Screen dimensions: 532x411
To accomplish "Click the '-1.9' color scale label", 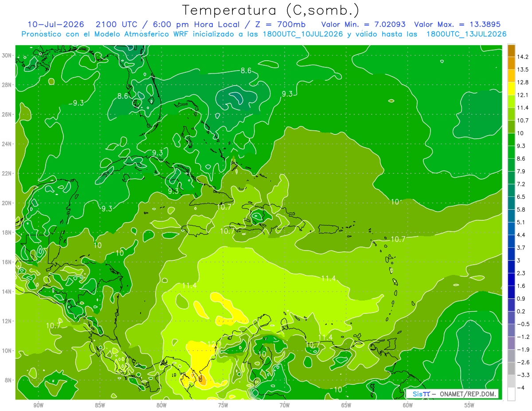I will pyautogui.click(x=523, y=349).
